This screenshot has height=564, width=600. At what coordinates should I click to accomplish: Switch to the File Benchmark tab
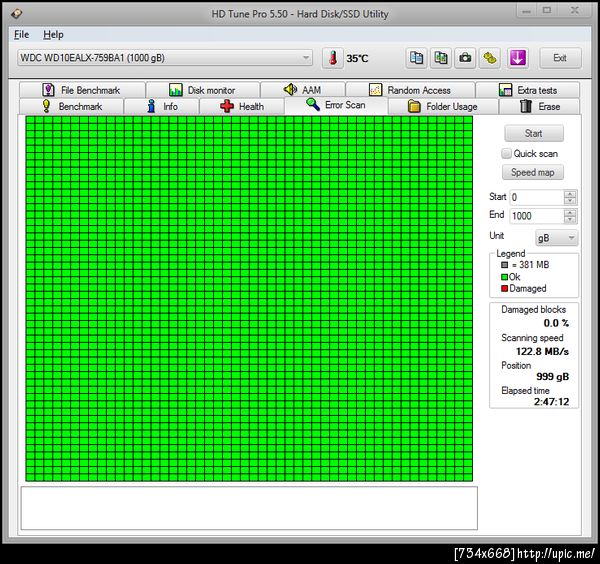point(82,90)
